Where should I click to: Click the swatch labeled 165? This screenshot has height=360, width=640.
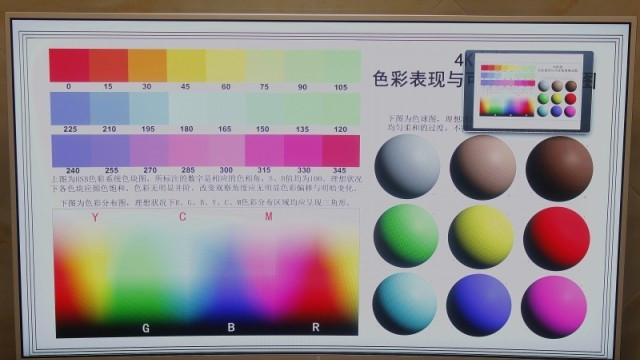click(x=226, y=109)
